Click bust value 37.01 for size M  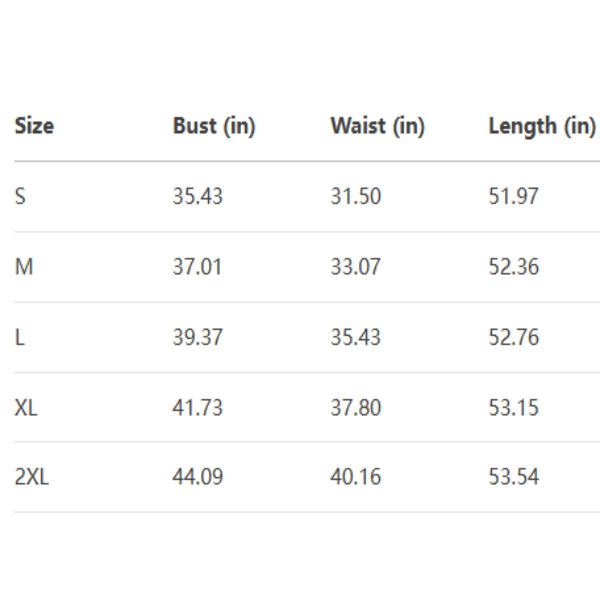coord(197,267)
